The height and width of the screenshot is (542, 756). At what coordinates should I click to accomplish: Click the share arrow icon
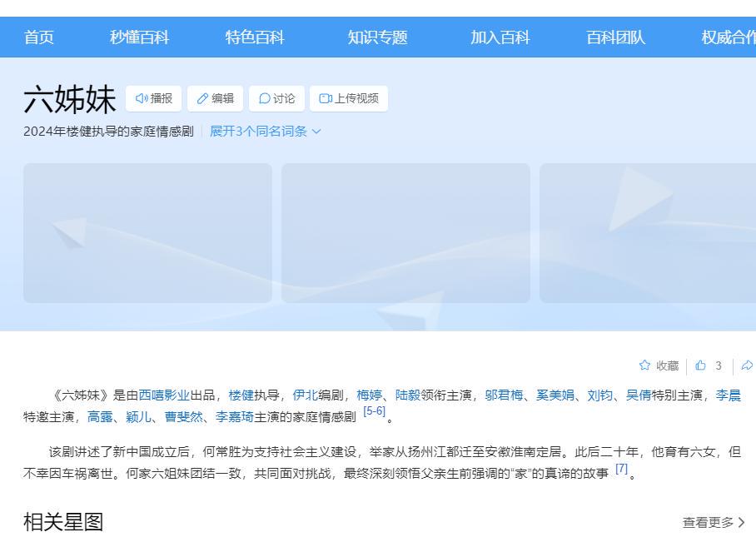747,365
